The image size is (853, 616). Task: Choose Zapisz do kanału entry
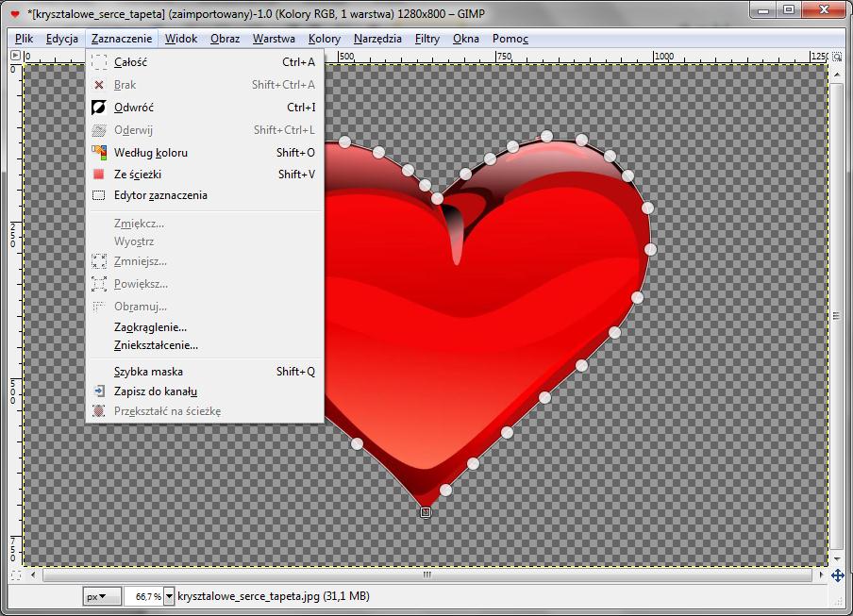click(205, 391)
